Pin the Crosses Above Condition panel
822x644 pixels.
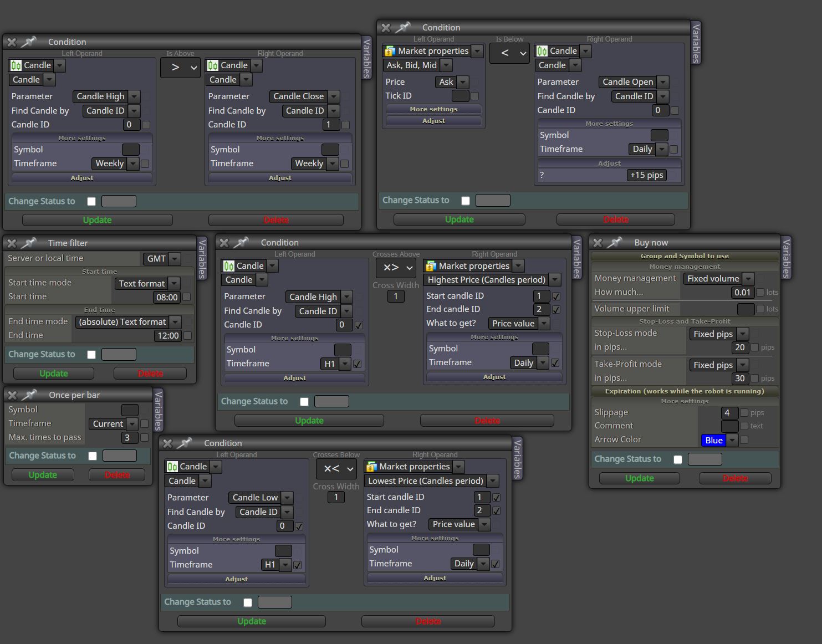click(241, 242)
